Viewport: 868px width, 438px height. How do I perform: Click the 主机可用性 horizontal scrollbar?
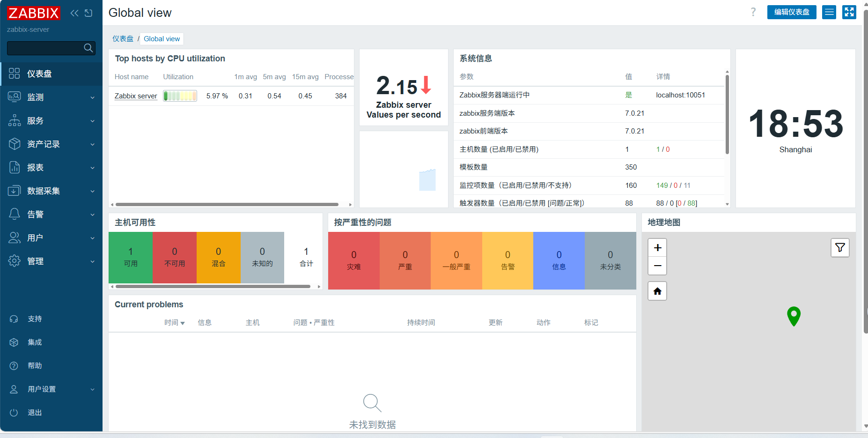[x=213, y=286]
